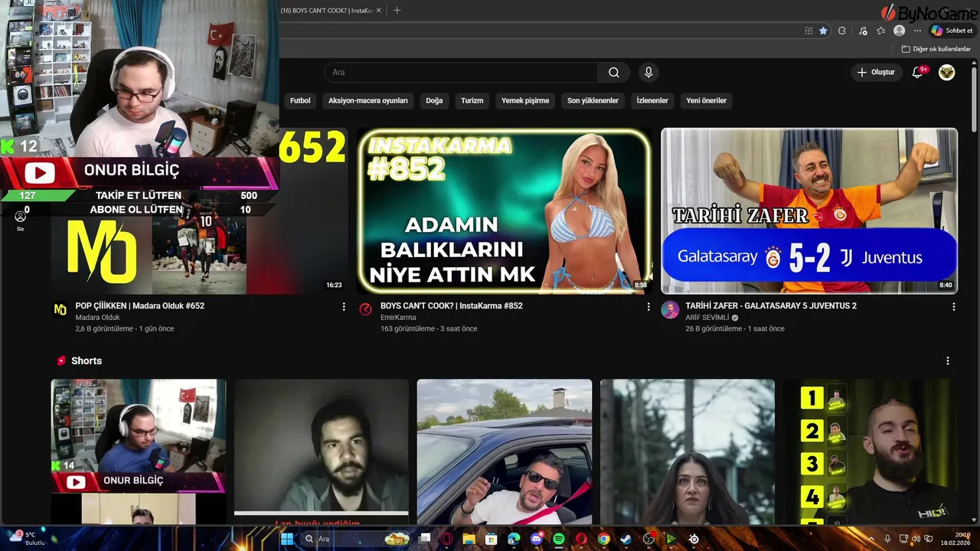Image resolution: width=980 pixels, height=551 pixels.
Task: Open the YouTube account avatar menu
Action: [x=947, y=72]
